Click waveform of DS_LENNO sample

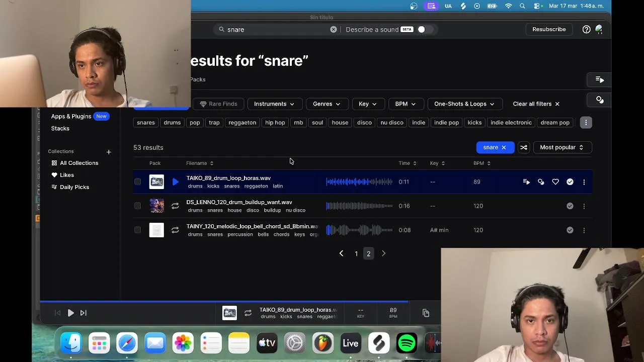click(x=359, y=206)
